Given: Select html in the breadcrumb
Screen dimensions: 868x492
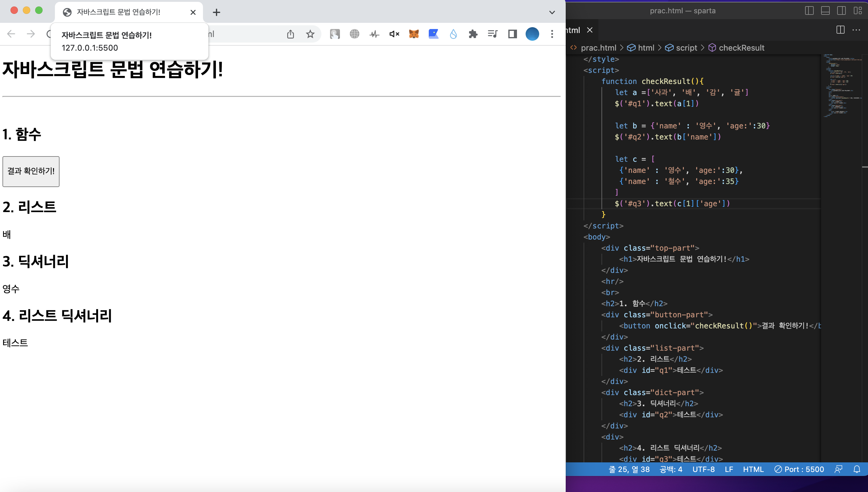Looking at the screenshot, I should tap(646, 48).
